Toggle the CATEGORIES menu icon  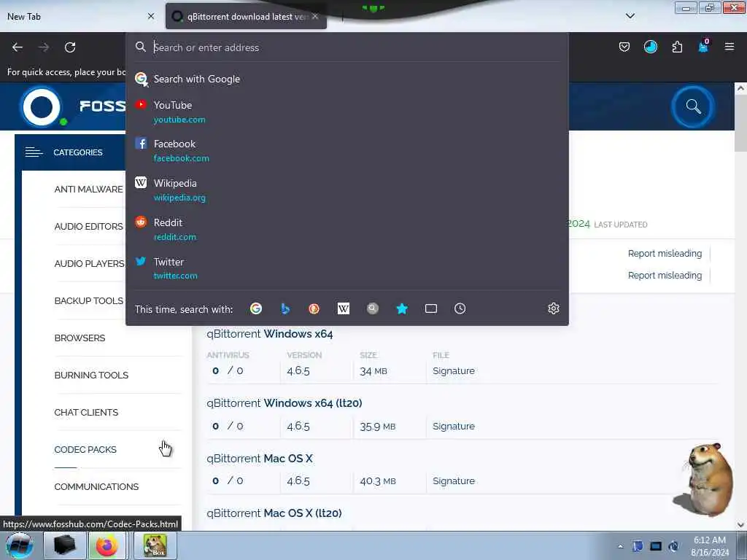coord(34,152)
